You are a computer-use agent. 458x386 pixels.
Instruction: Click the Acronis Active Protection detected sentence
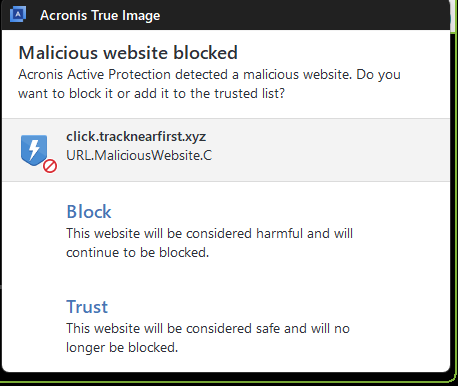coord(209,74)
